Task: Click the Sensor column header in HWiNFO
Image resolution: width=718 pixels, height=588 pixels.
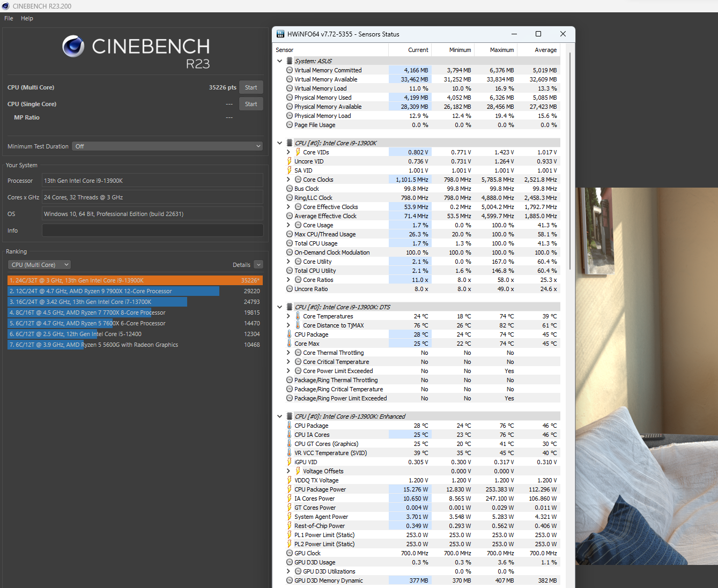Action: click(331, 50)
